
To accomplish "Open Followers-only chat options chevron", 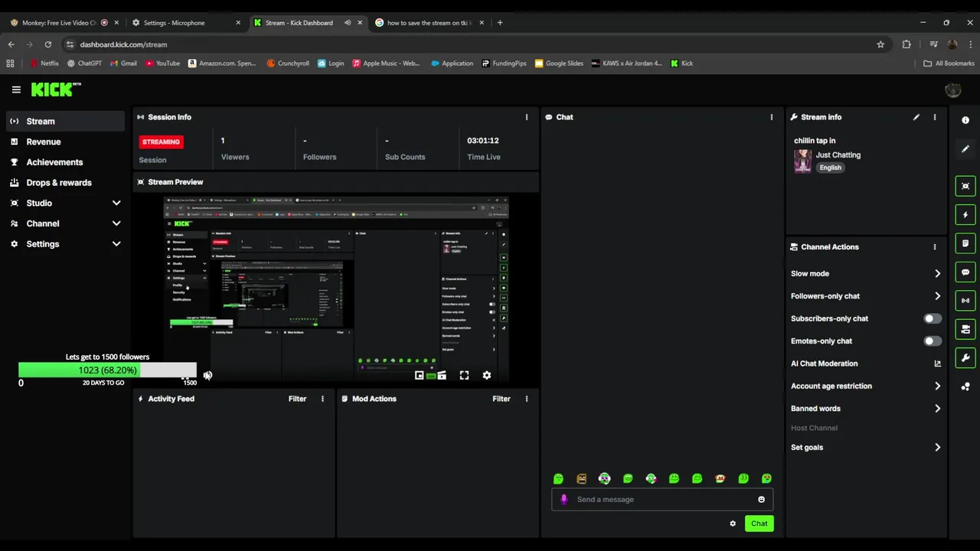I will pos(937,296).
